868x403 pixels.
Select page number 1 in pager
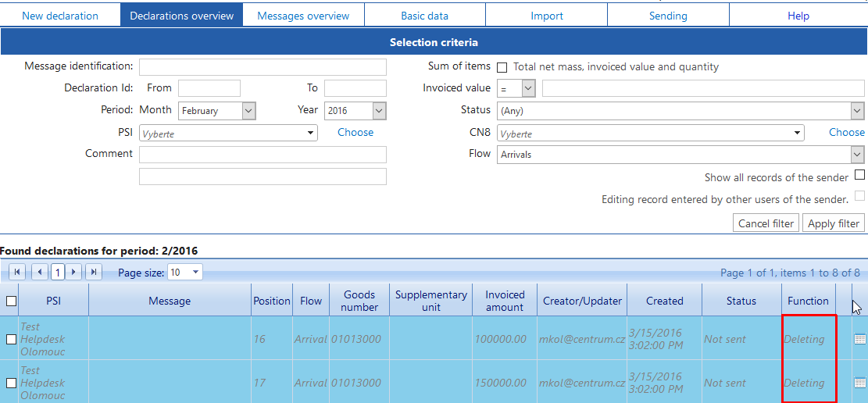58,272
